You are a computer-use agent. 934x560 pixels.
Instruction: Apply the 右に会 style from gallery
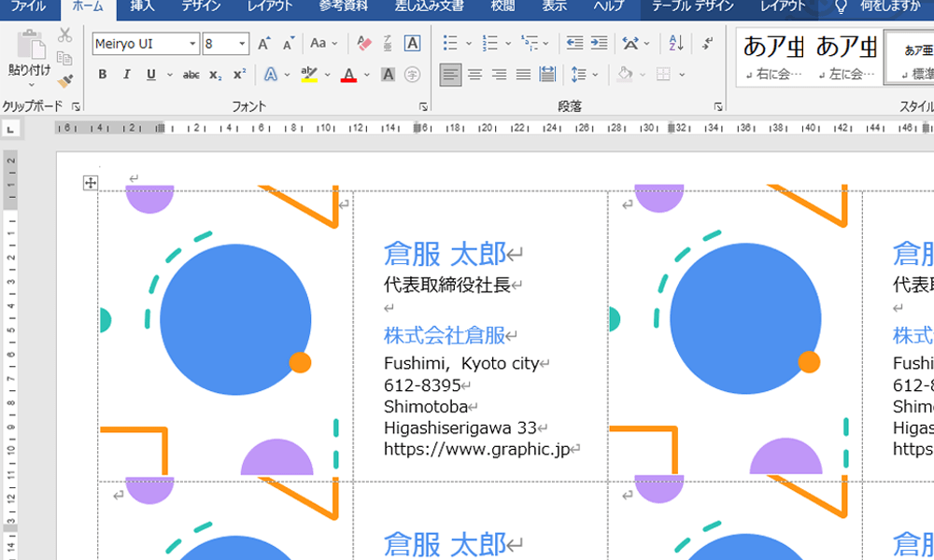pos(769,56)
